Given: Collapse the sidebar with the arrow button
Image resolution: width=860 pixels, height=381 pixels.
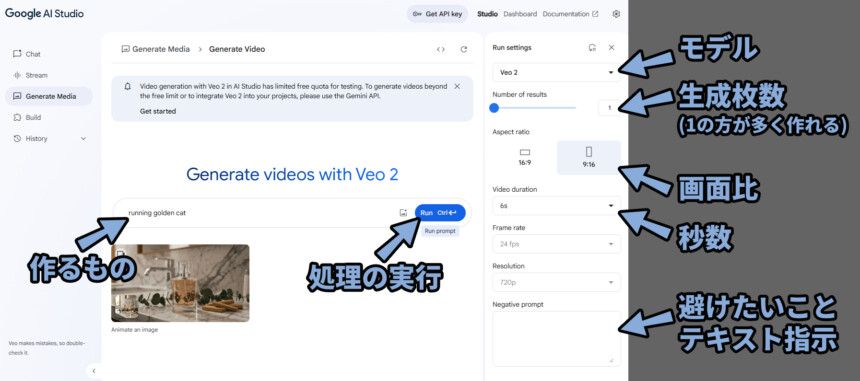Looking at the screenshot, I should 93,371.
